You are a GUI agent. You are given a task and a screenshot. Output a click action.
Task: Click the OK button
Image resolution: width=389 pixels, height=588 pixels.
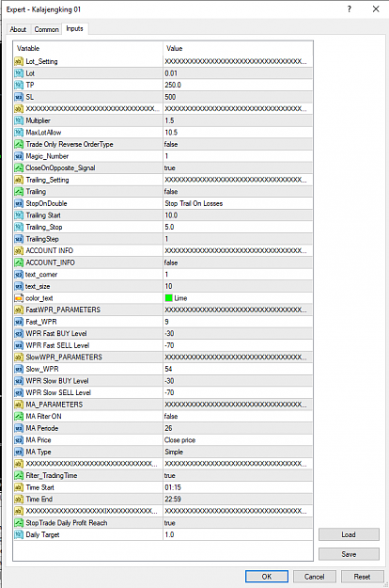coord(267,577)
